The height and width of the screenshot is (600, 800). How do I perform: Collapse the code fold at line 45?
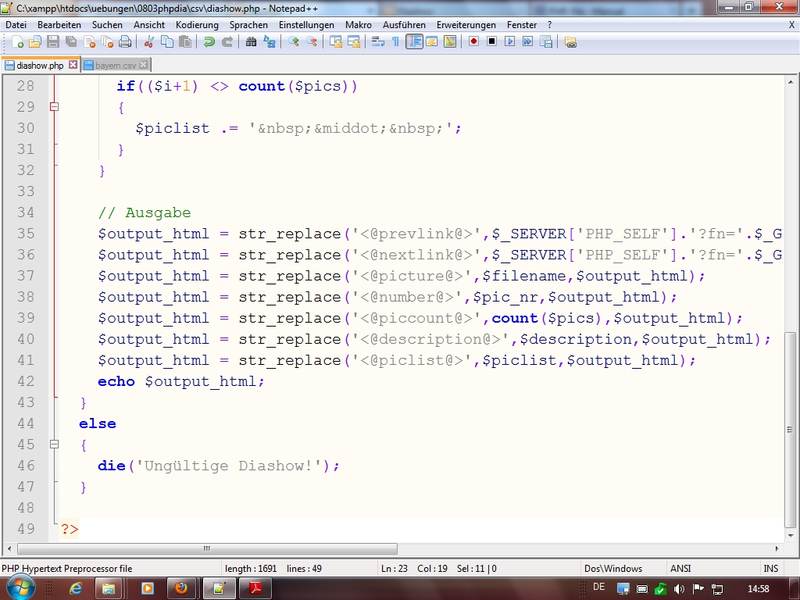click(56, 445)
